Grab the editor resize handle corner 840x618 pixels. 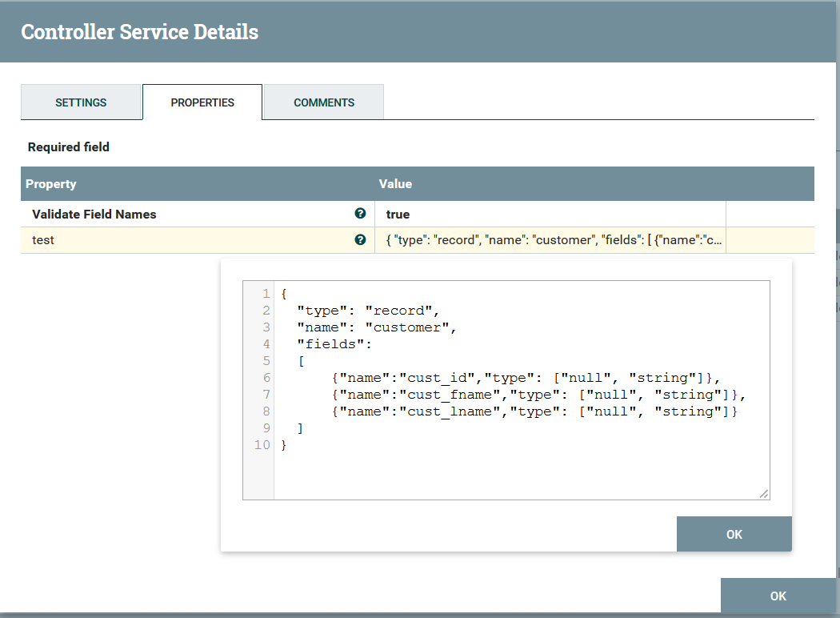tap(764, 494)
